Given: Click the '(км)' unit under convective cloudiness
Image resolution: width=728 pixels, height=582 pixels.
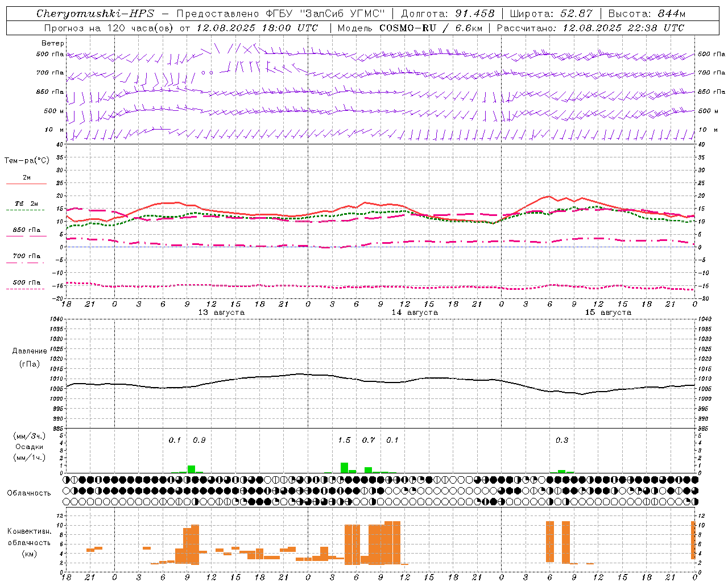Looking at the screenshot, I should pos(30,554).
